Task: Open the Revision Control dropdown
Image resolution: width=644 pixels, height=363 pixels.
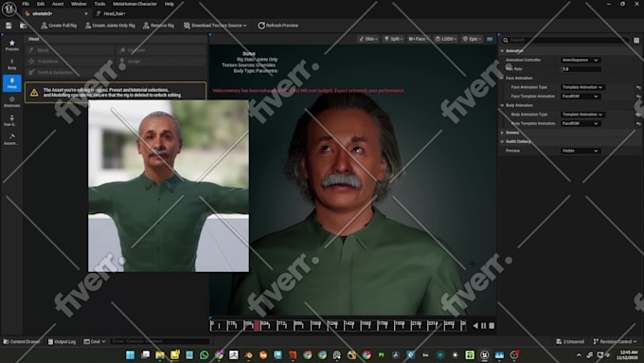Action: click(x=615, y=341)
